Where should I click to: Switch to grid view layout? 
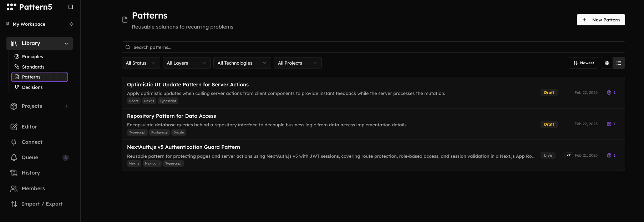pos(607,63)
